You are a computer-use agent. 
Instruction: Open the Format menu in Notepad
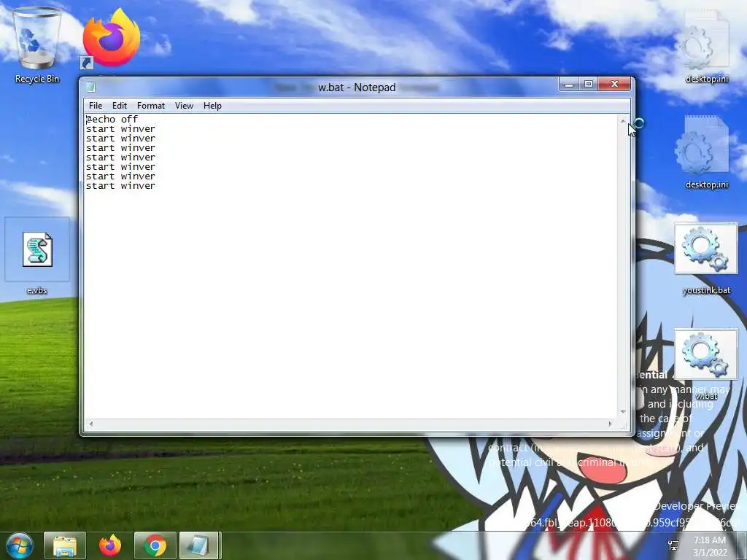coord(150,106)
